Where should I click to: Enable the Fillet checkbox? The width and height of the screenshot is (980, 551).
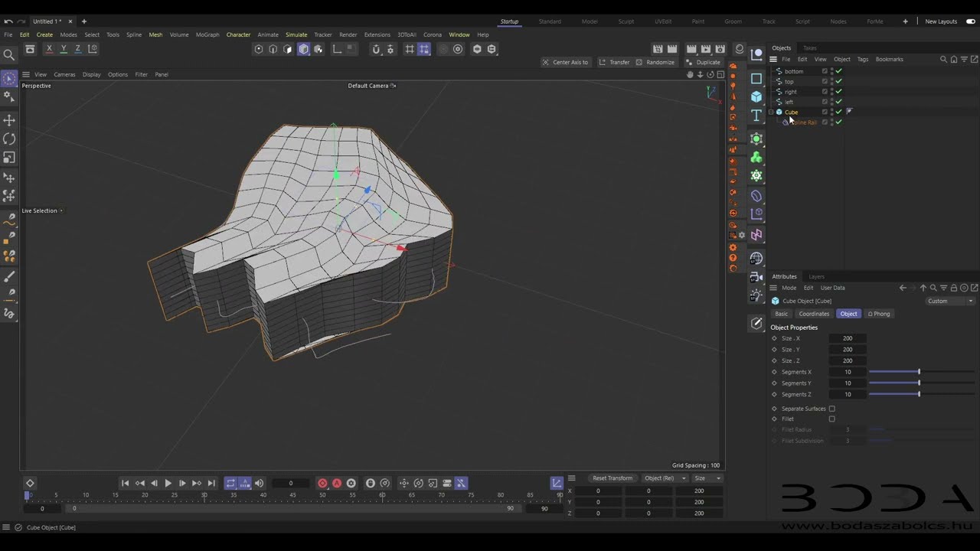[832, 419]
